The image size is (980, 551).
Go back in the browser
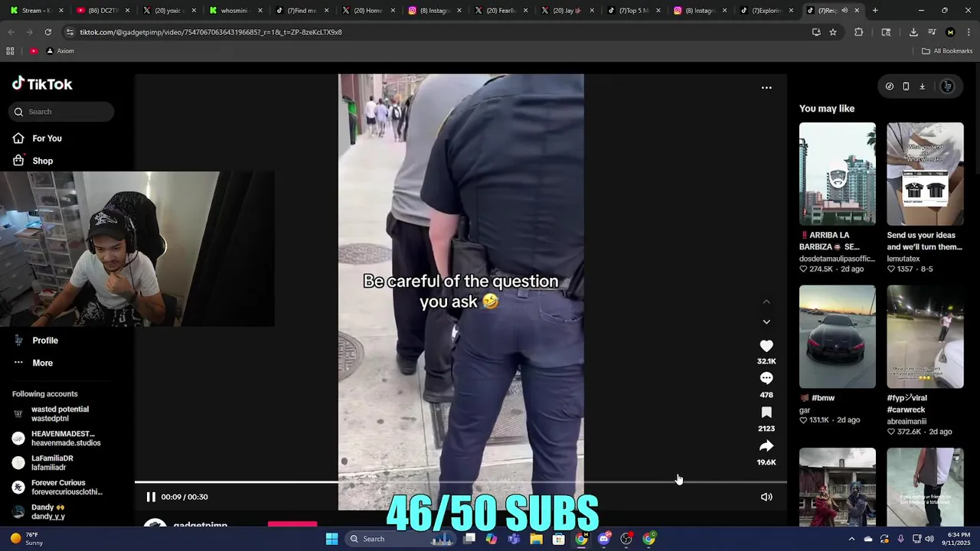click(x=11, y=32)
